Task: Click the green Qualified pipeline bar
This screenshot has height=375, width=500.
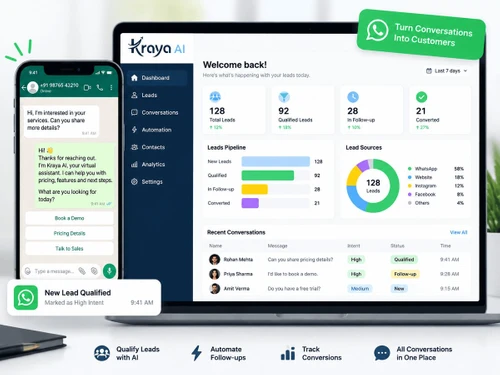Action: 268,175
